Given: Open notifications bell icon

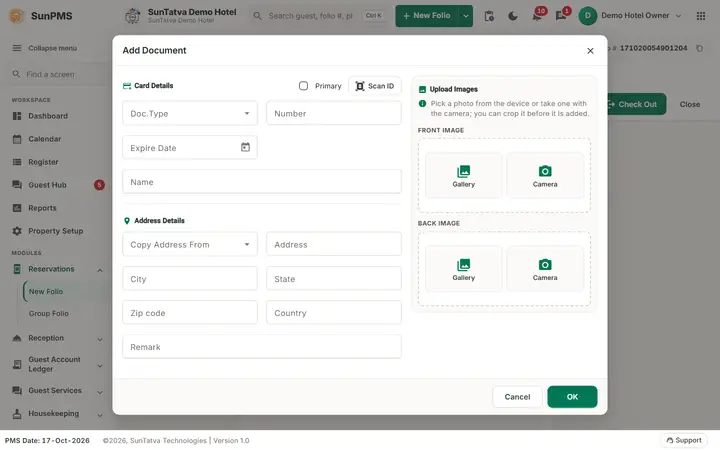Looking at the screenshot, I should [537, 16].
